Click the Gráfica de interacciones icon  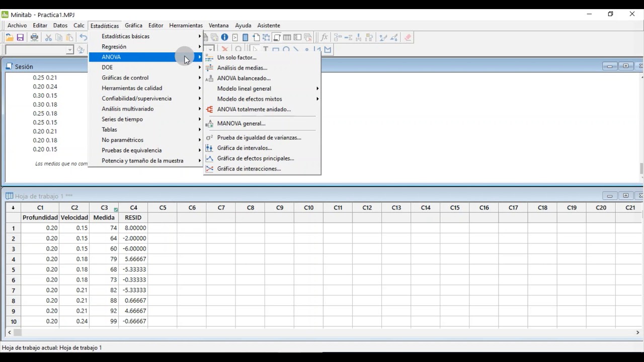(209, 169)
